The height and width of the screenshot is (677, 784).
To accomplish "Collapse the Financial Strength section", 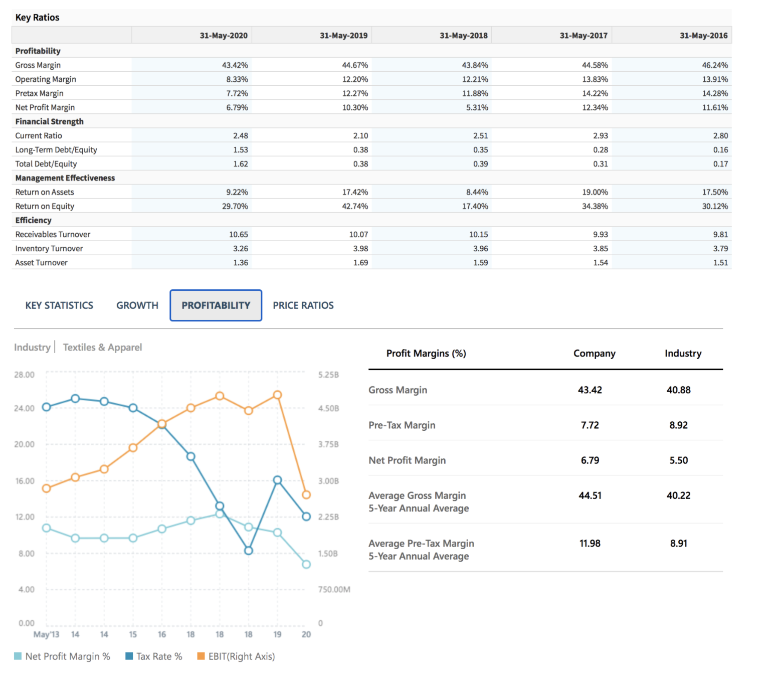I will pyautogui.click(x=49, y=121).
